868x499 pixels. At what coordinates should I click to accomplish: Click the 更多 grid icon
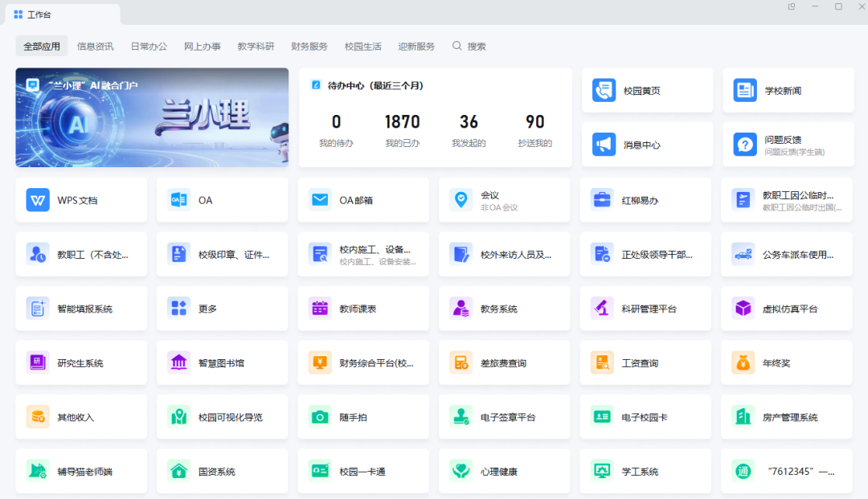click(178, 308)
